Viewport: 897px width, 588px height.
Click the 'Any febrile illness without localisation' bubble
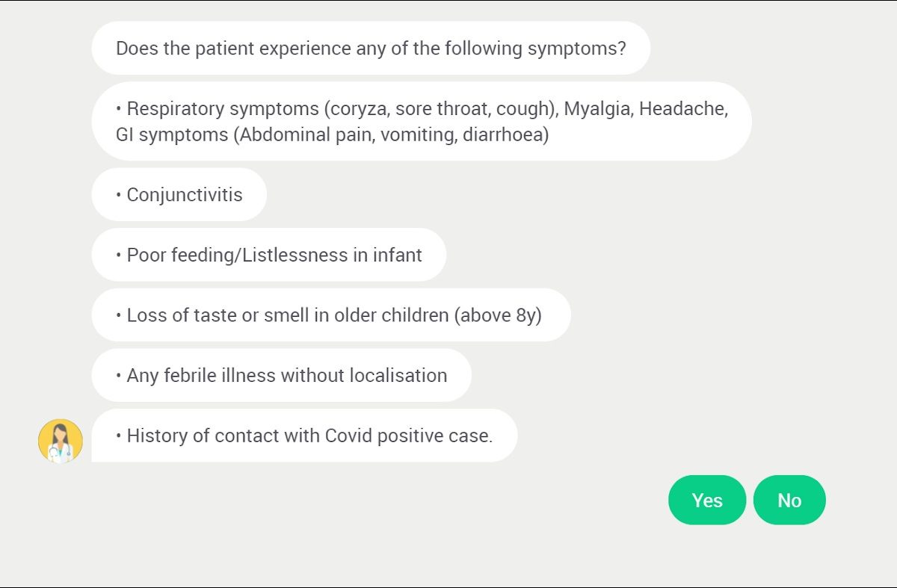pos(281,376)
